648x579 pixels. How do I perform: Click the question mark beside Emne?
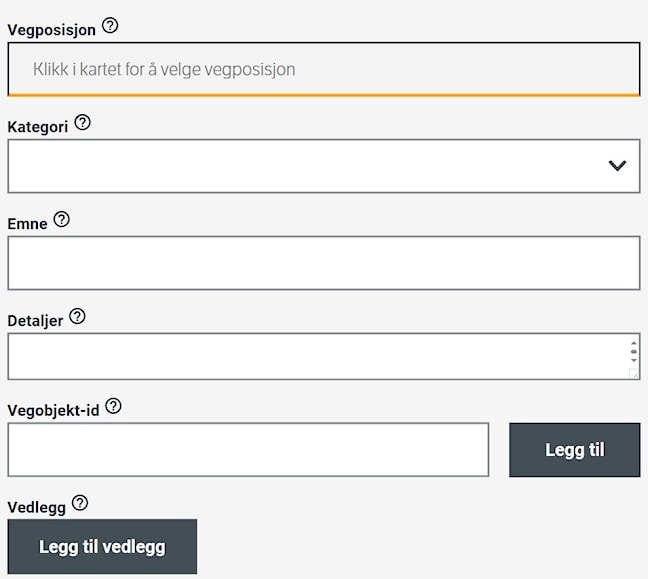point(62,219)
